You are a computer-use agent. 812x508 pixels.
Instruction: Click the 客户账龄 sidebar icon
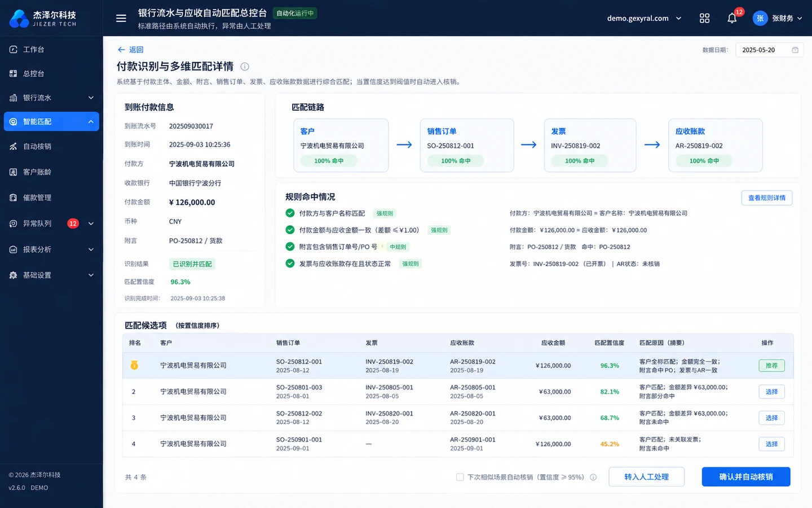[13, 172]
